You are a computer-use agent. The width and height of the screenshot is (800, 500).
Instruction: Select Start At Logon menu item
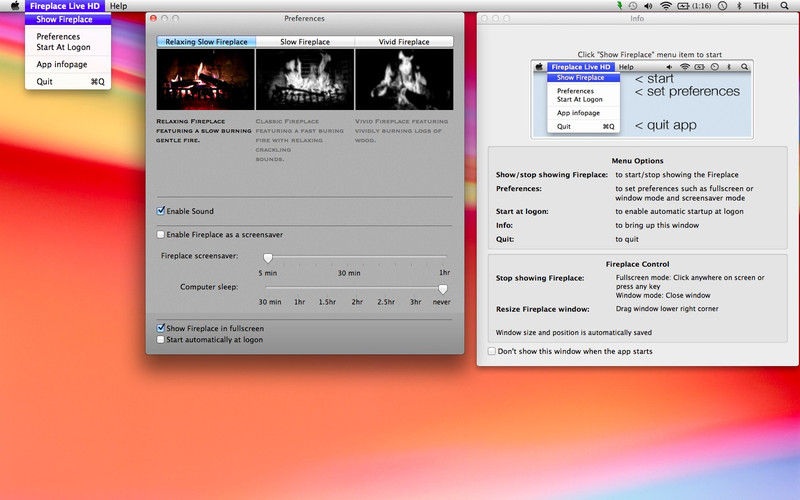(68, 47)
